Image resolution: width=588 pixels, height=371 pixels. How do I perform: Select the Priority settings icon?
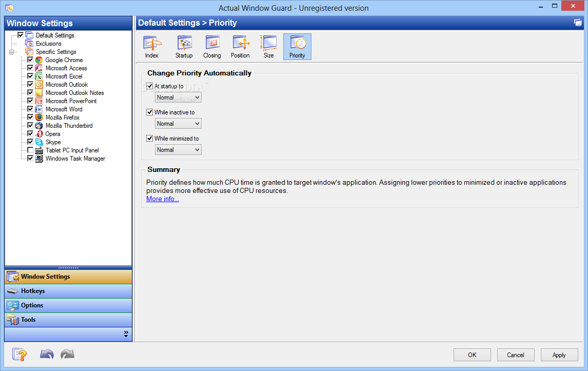click(x=297, y=47)
